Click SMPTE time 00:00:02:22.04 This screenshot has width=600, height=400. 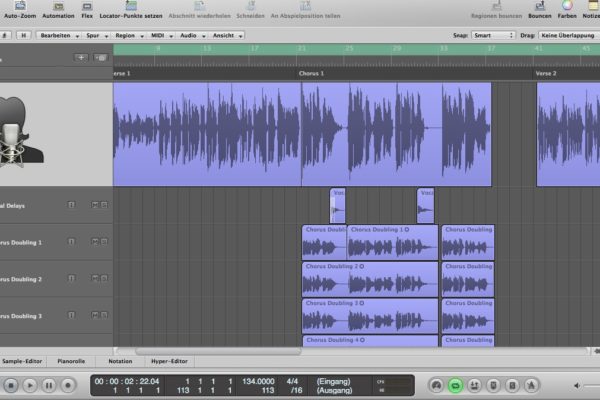click(127, 381)
